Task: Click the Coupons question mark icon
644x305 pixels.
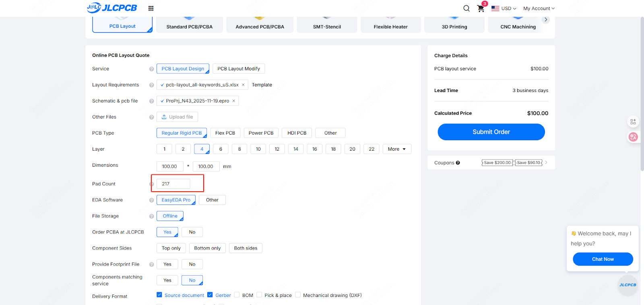Action: coord(458,163)
